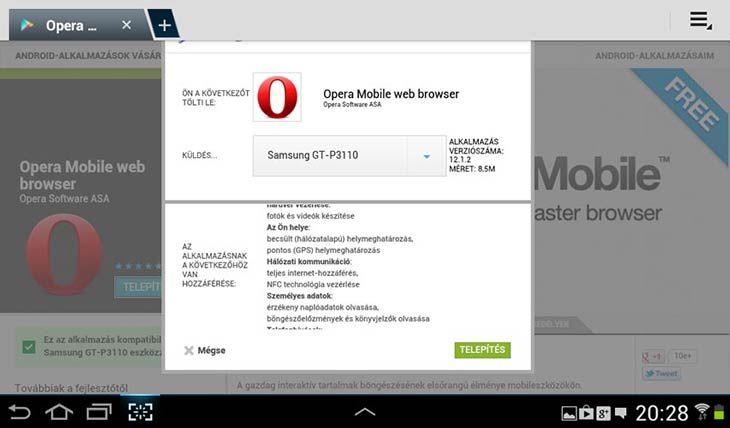The width and height of the screenshot is (730, 428).
Task: Click Opera Software ASA in dialog
Action: click(x=352, y=104)
